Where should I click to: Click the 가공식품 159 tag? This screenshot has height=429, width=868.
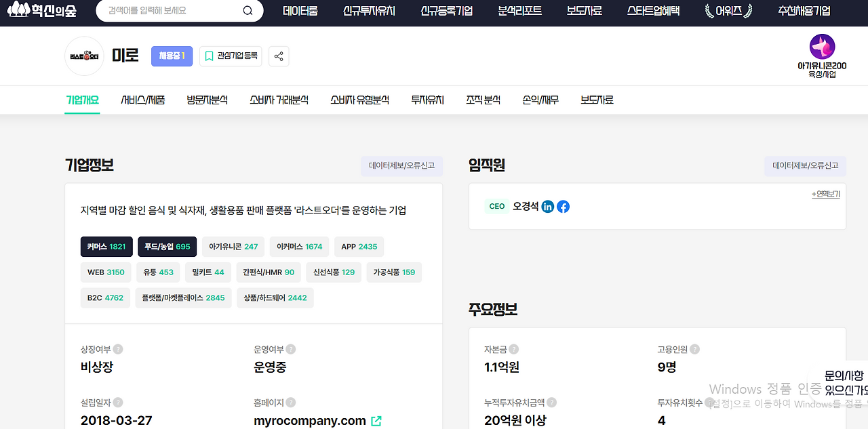coord(394,272)
